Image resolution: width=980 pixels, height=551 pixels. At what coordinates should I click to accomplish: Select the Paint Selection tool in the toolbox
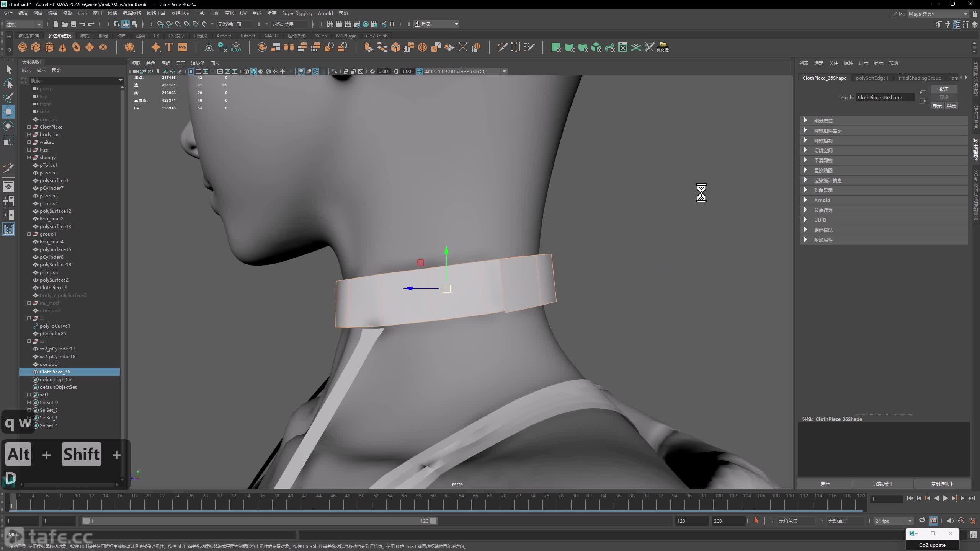8,97
